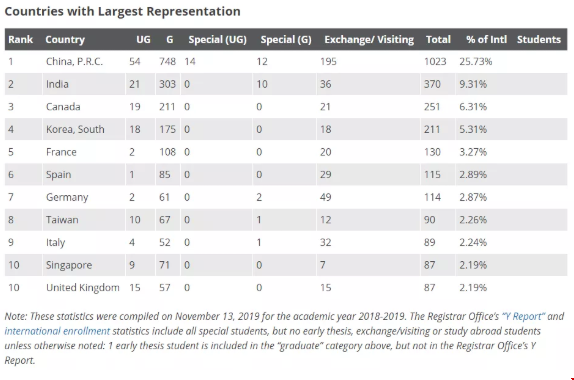The image size is (574, 380).
Task: Select the India country cell
Action: tap(57, 84)
